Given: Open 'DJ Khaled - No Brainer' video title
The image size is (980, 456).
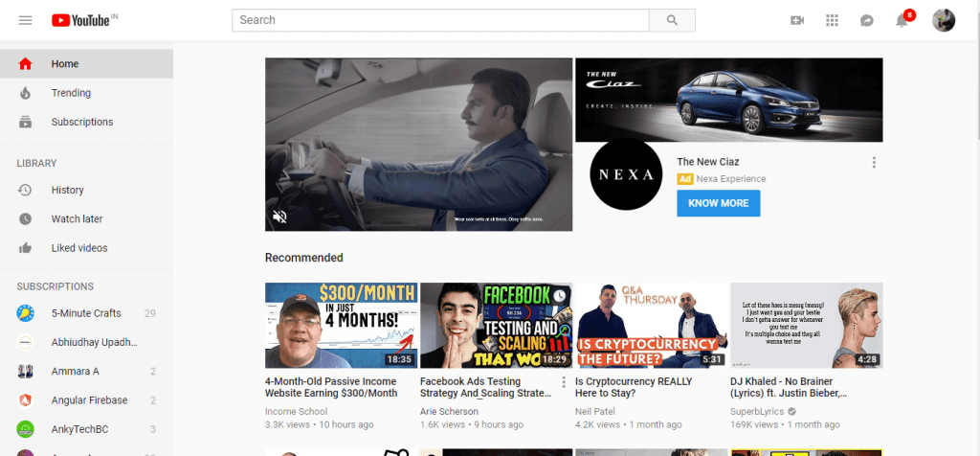Looking at the screenshot, I should point(789,387).
